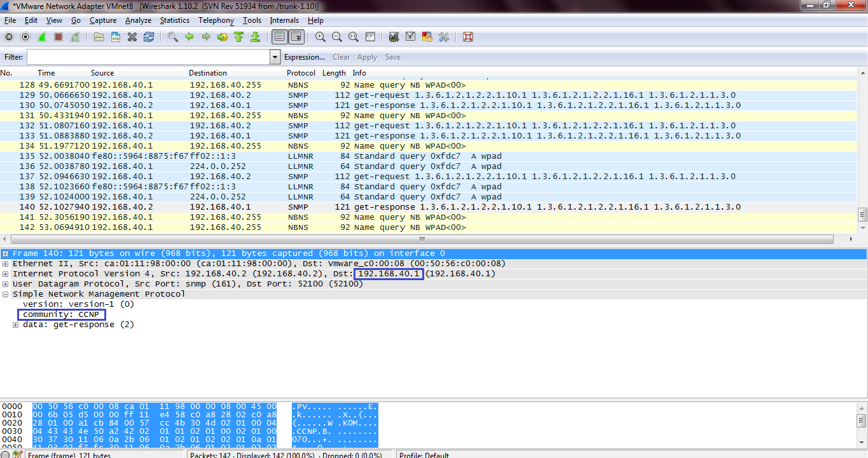Open preferences wrench icon
This screenshot has width=868, height=458.
444,37
